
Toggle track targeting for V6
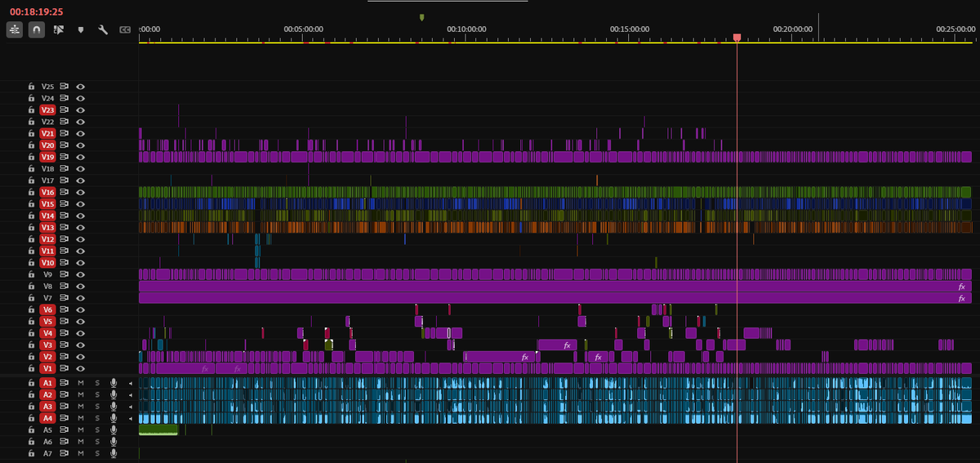pyautogui.click(x=47, y=309)
